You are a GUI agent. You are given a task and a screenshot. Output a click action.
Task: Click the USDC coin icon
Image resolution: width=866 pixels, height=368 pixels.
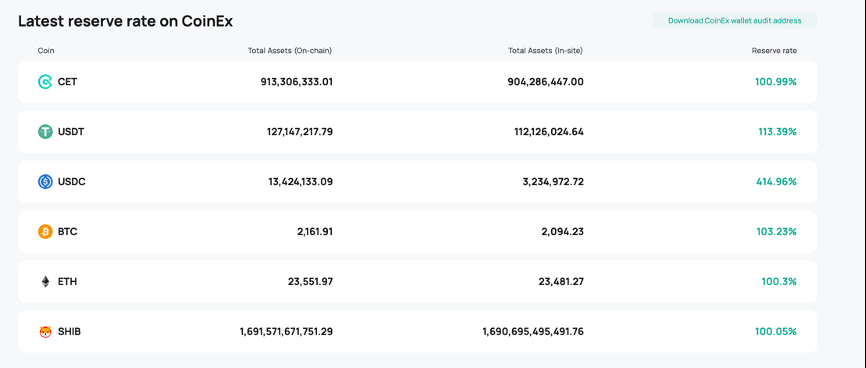45,181
